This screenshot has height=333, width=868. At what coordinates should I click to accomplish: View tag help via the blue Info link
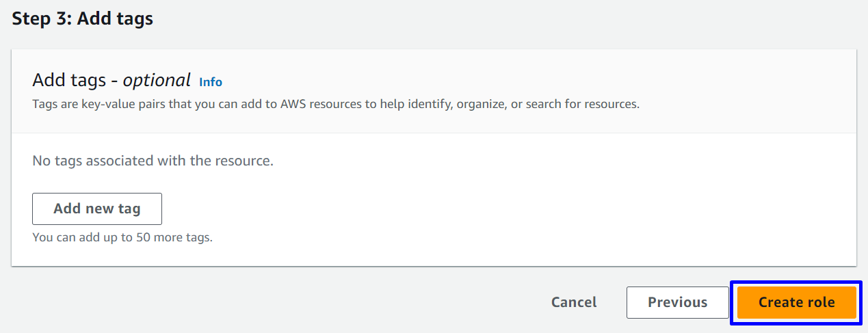(211, 82)
